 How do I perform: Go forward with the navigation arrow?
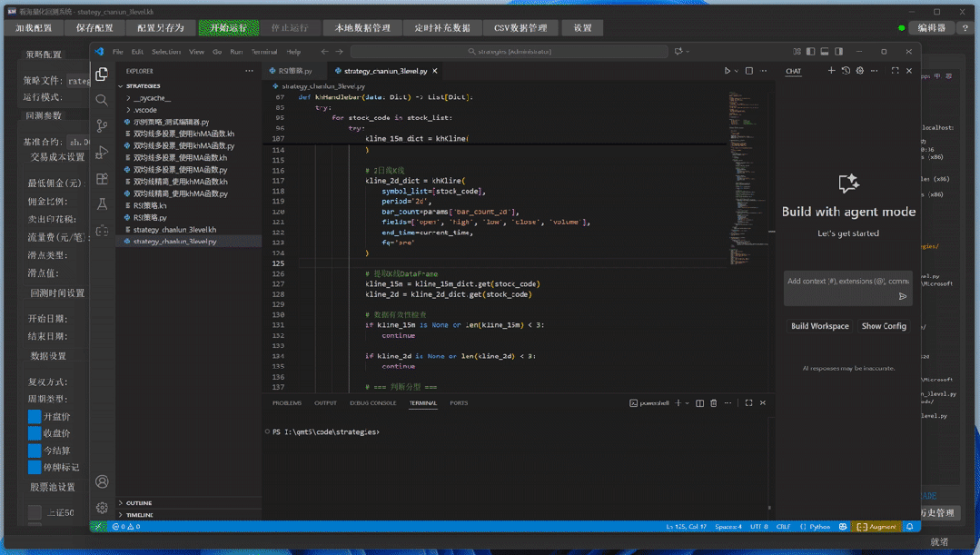[x=340, y=52]
